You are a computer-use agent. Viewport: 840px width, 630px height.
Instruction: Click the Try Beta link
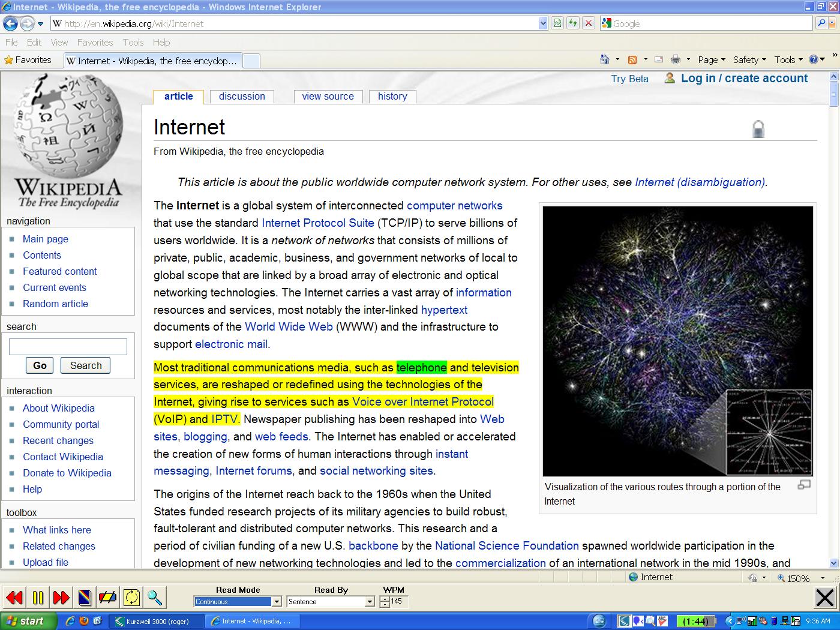click(629, 79)
